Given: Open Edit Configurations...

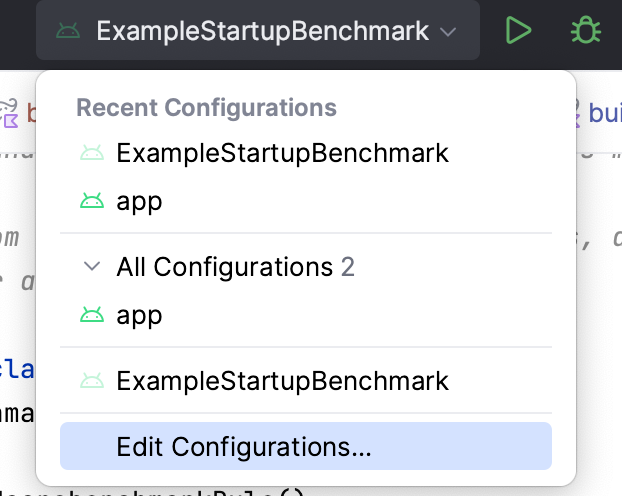Looking at the screenshot, I should 244,446.
